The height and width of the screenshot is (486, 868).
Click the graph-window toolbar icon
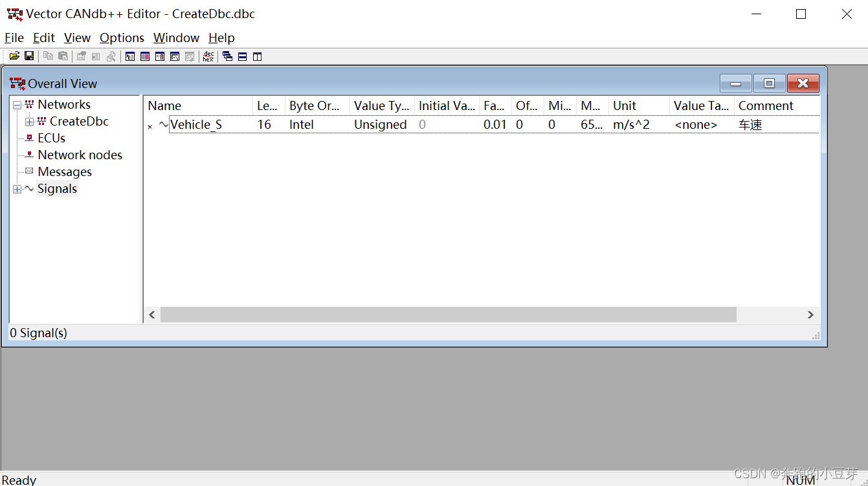[x=175, y=56]
